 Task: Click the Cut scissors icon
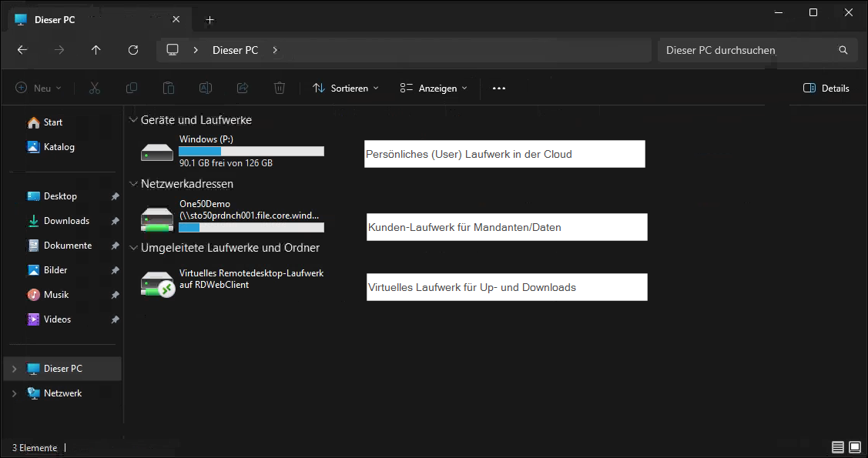point(95,88)
